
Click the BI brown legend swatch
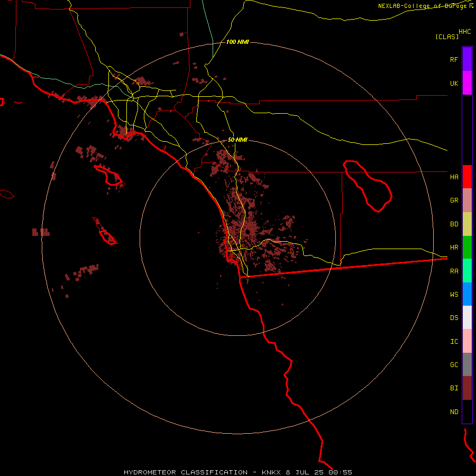pos(467,388)
